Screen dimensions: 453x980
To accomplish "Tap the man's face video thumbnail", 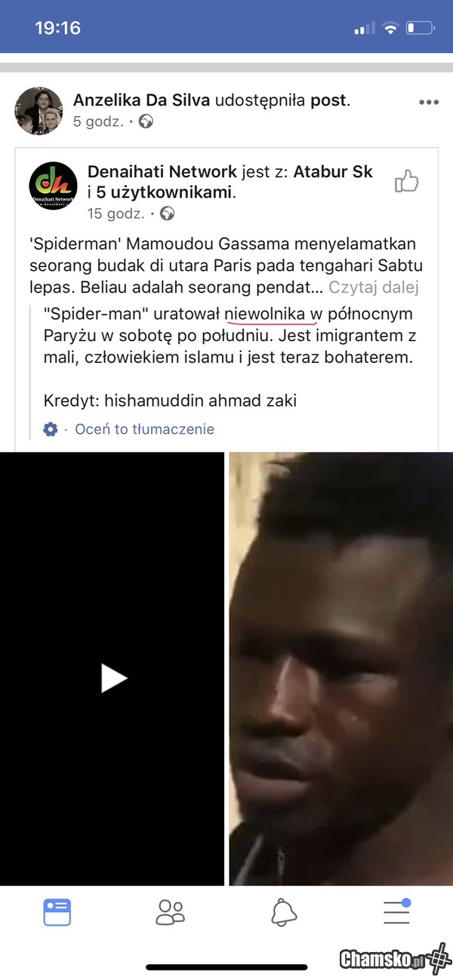I will click(341, 668).
